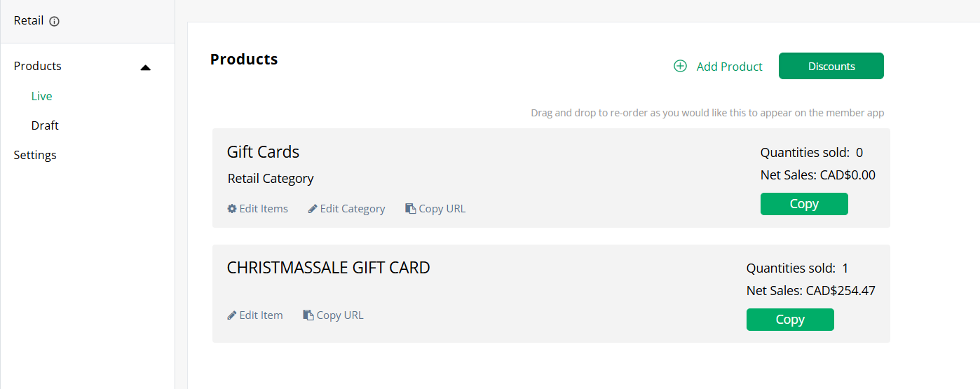This screenshot has width=980, height=389.
Task: Open Edit Items for Gift Cards
Action: pyautogui.click(x=264, y=209)
